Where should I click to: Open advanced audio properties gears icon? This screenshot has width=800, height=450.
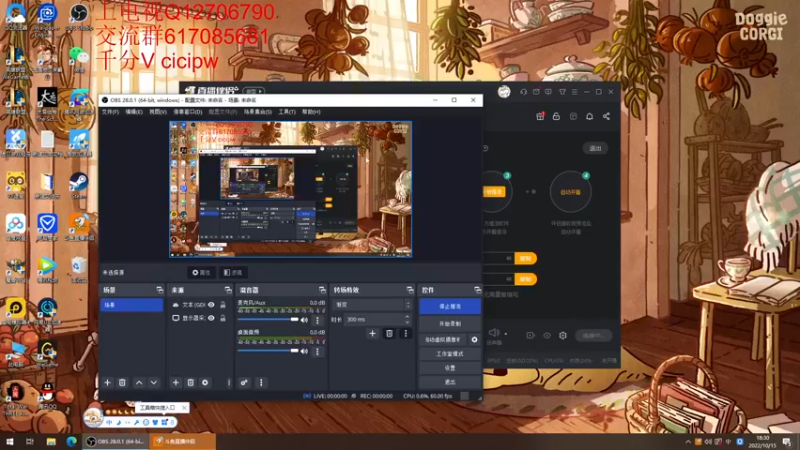244,383
